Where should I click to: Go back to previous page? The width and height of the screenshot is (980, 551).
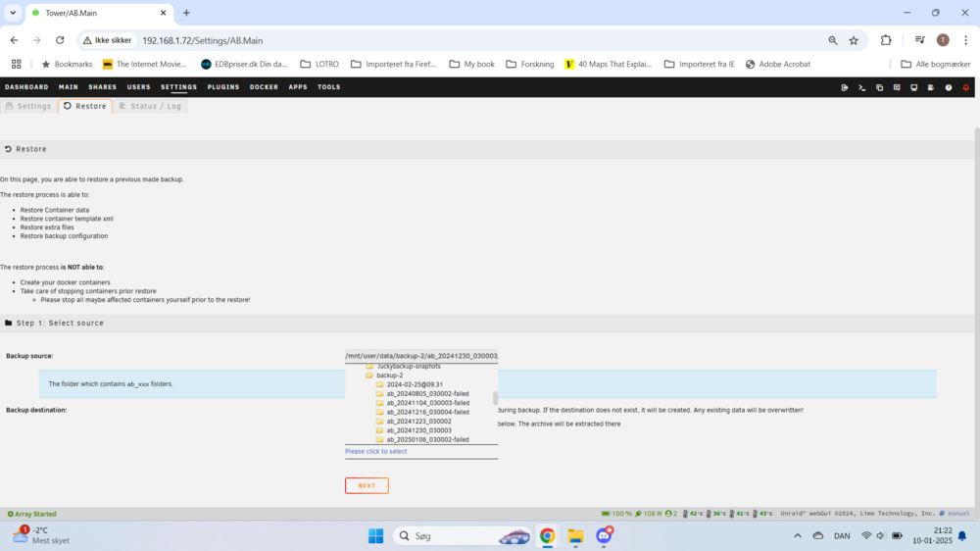coord(14,40)
